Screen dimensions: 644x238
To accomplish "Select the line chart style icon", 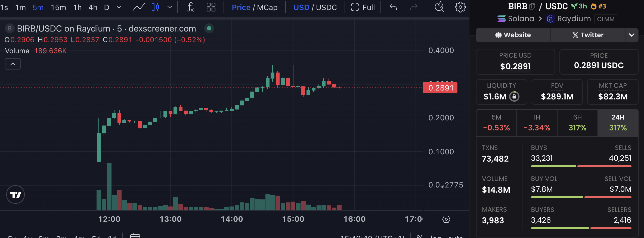I will [x=138, y=7].
